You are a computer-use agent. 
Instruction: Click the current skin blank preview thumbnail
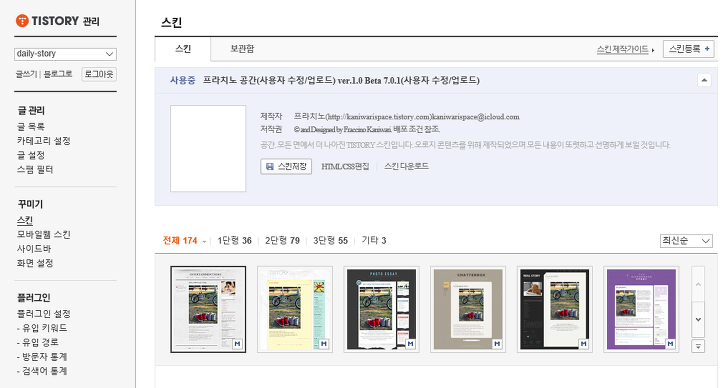208,149
